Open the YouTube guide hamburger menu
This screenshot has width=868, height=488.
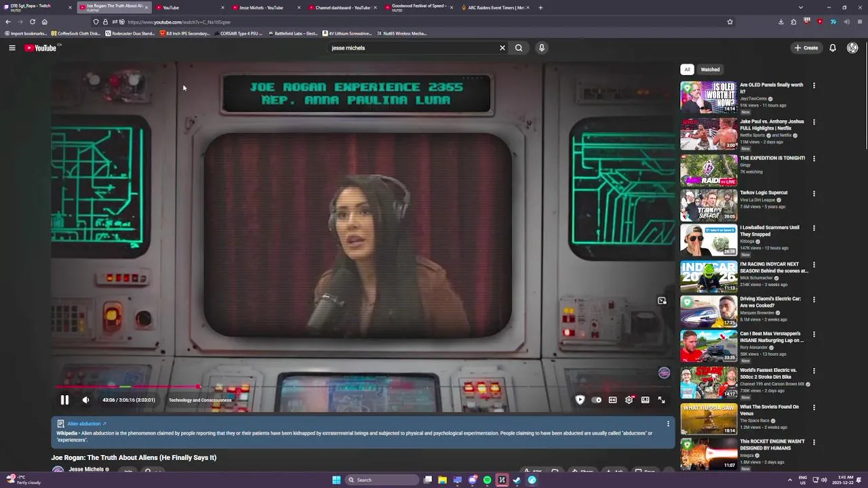[x=12, y=47]
